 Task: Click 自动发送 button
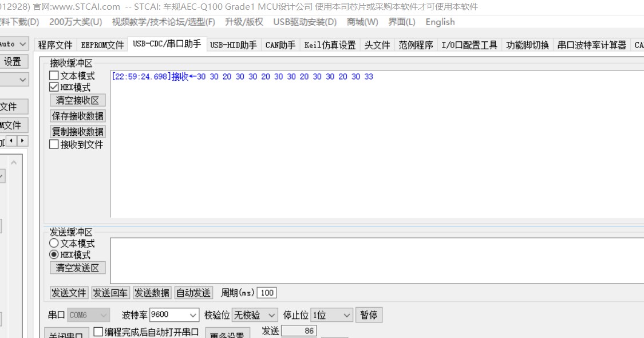point(193,293)
